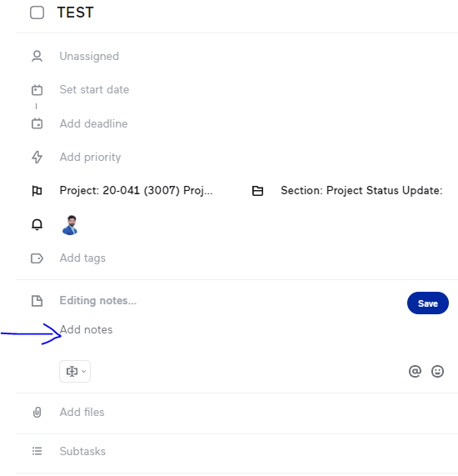Click Unassigned to pick an assignee
This screenshot has height=476, width=458.
point(89,57)
